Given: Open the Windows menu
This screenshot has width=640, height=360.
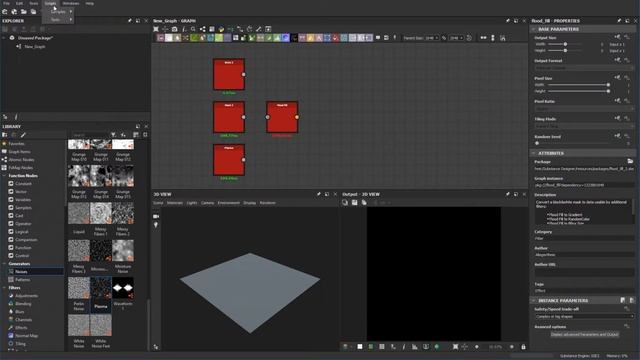Looking at the screenshot, I should click(x=71, y=3).
